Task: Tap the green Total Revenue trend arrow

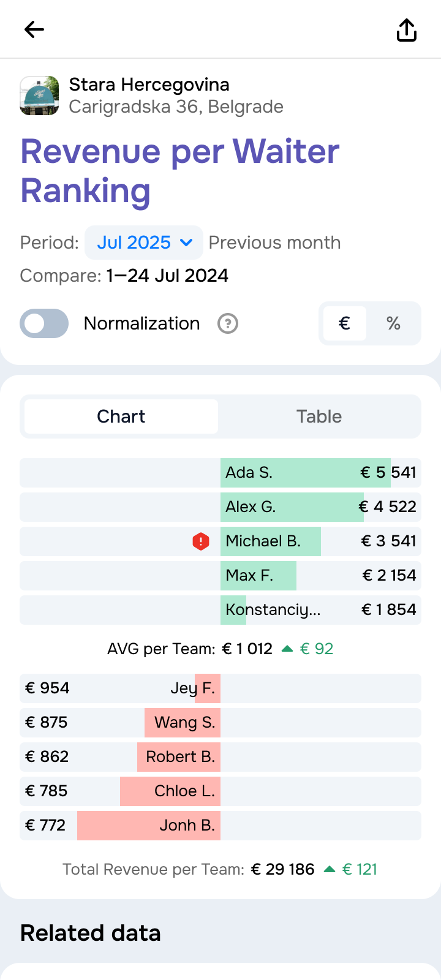Action: tap(330, 869)
